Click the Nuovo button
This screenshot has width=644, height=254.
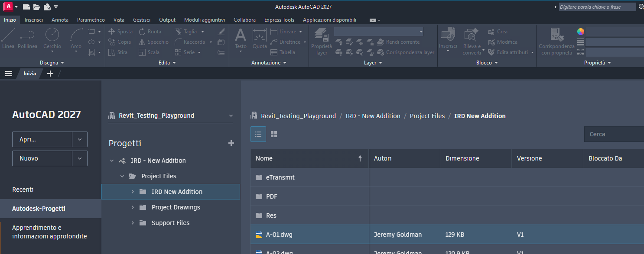(42, 158)
